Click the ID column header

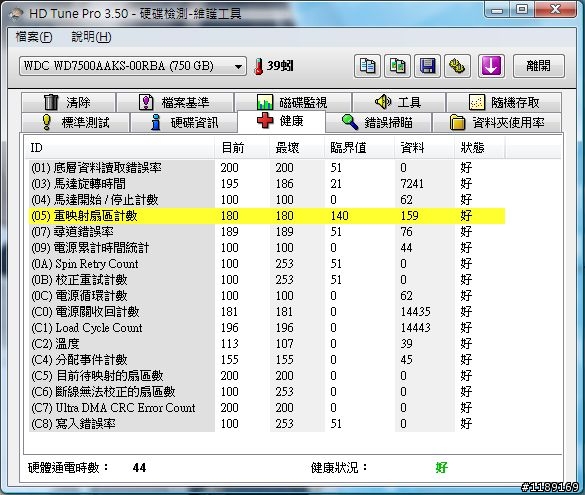119,148
